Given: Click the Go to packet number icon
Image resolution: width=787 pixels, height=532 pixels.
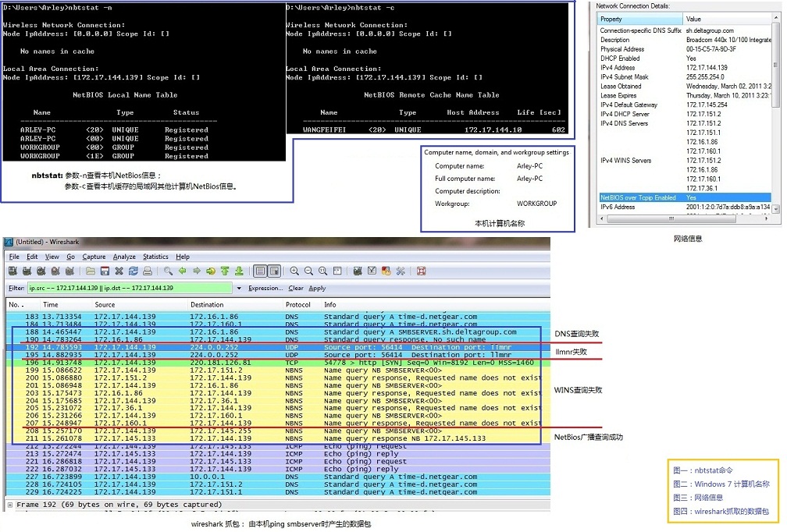Looking at the screenshot, I should click(x=211, y=271).
